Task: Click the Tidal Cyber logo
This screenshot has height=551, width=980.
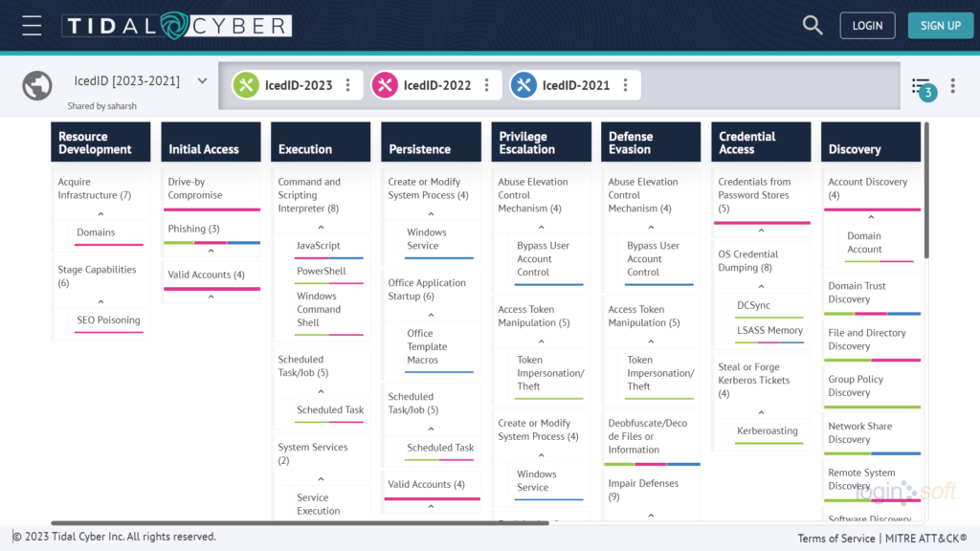Action: (177, 26)
